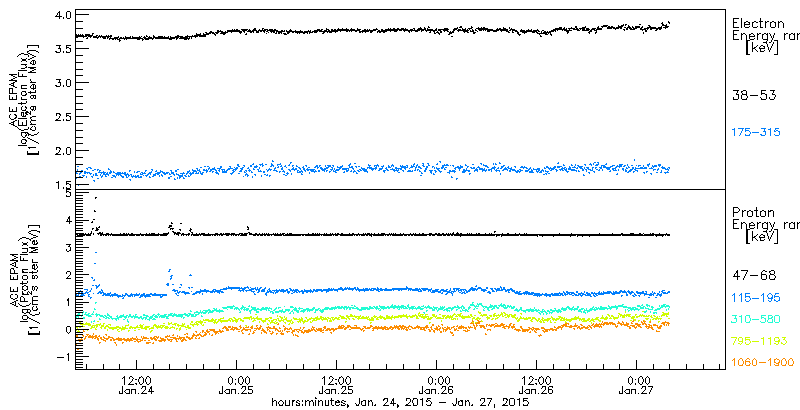The width and height of the screenshot is (800, 410).
Task: Click the 4.0 tick on electron flux axis
Action: [61, 14]
